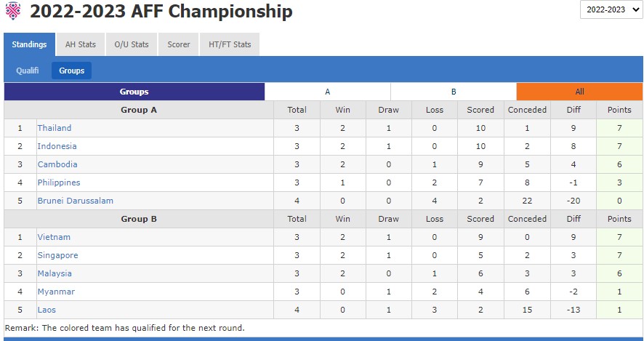
Task: Select the Scorer tab
Action: click(x=179, y=44)
